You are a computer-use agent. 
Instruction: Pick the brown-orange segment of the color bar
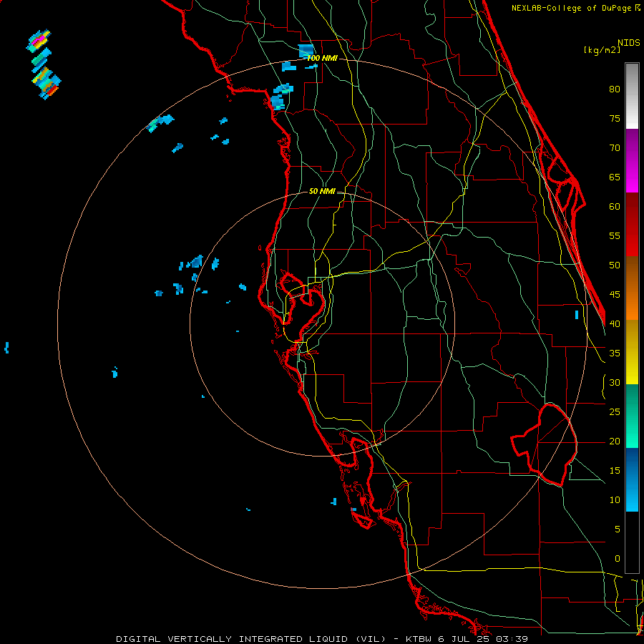(x=632, y=288)
